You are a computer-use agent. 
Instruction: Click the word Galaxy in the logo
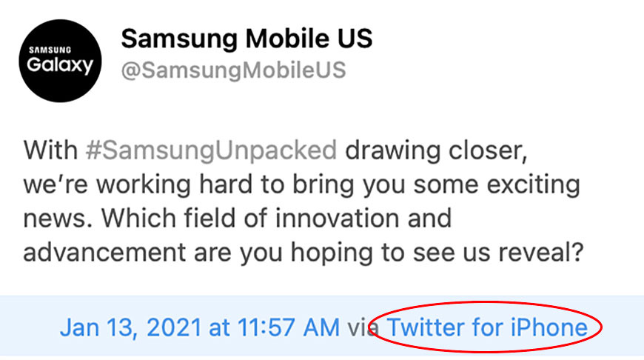(61, 65)
